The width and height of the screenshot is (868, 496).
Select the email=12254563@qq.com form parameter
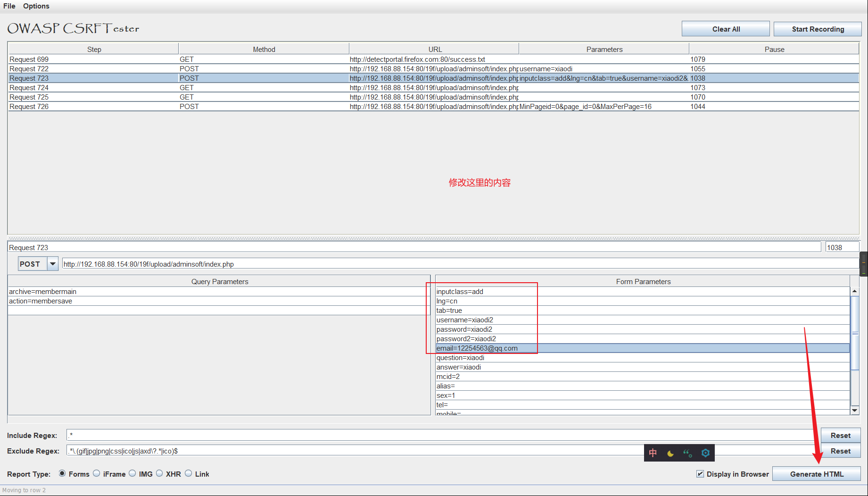coord(643,348)
